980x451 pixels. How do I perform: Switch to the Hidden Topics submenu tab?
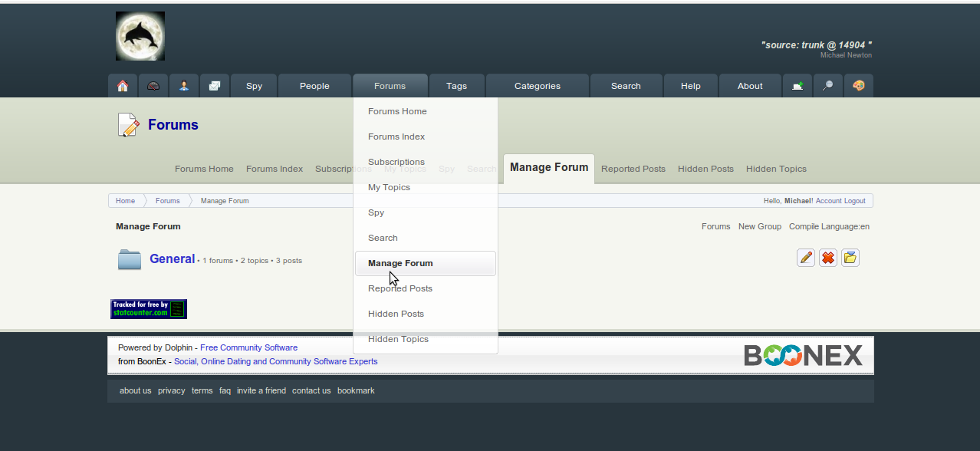coord(776,169)
